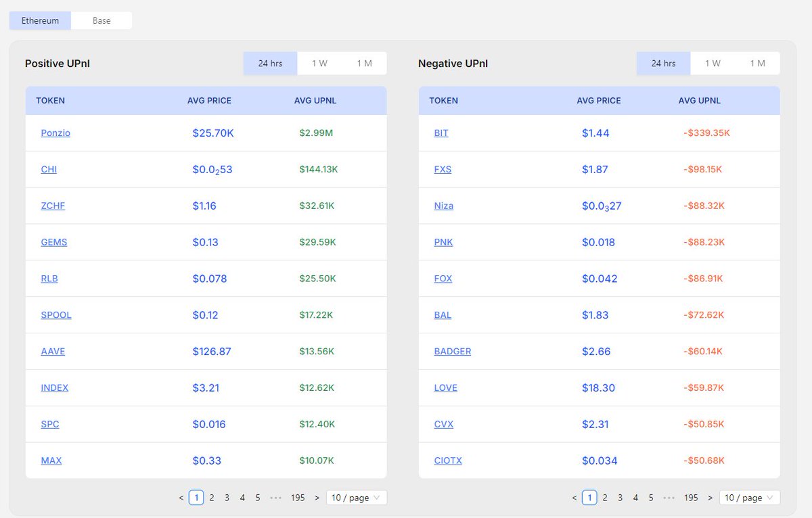Go to page 5 of Positive UPnl
Viewport: 812px width, 518px height.
[x=258, y=498]
